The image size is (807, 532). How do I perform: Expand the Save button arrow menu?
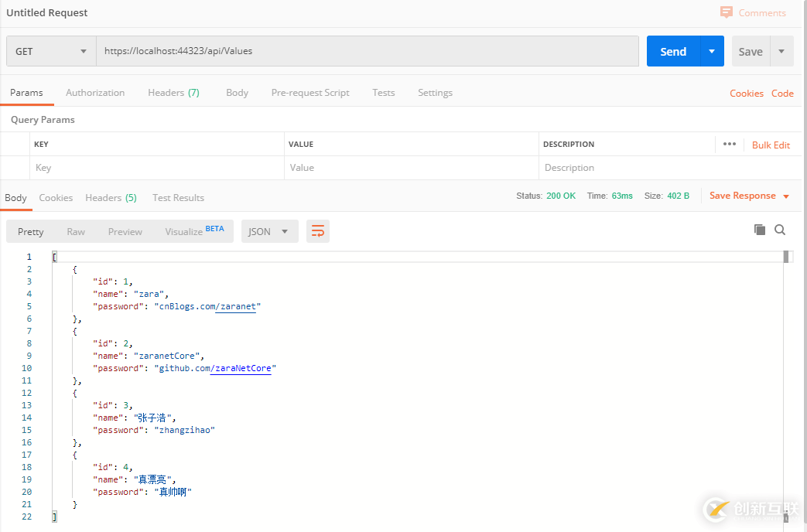coord(781,51)
